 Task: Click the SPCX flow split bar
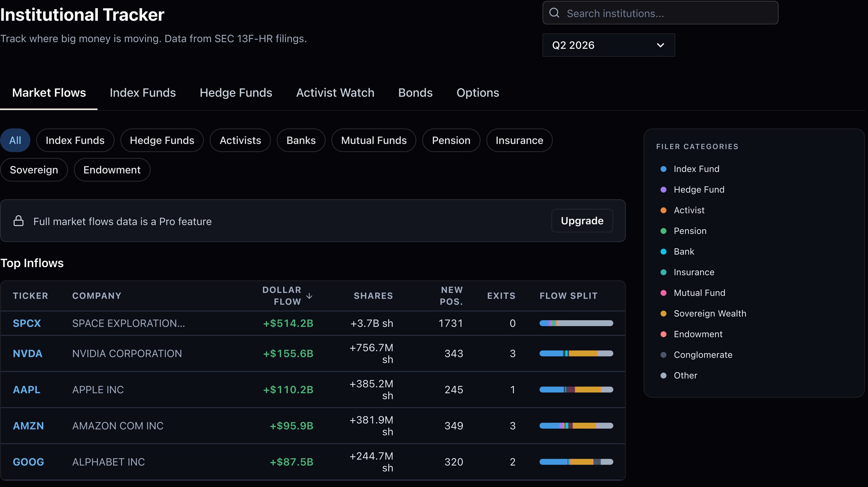coord(576,323)
